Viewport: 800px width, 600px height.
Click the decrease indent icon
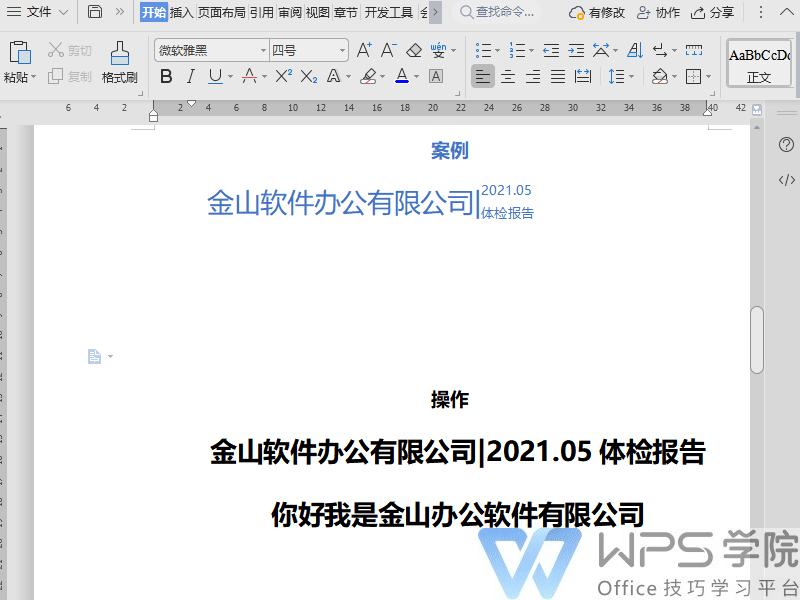pyautogui.click(x=551, y=50)
